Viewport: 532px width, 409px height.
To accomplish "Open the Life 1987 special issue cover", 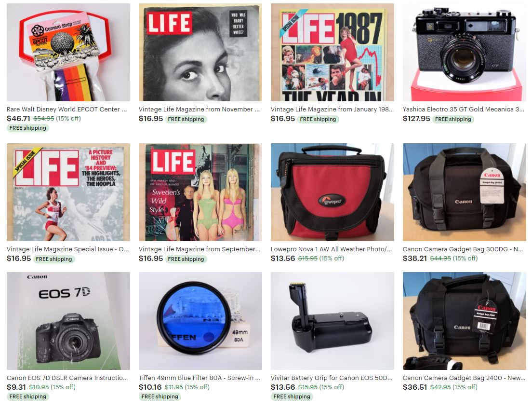I will pyautogui.click(x=332, y=52).
